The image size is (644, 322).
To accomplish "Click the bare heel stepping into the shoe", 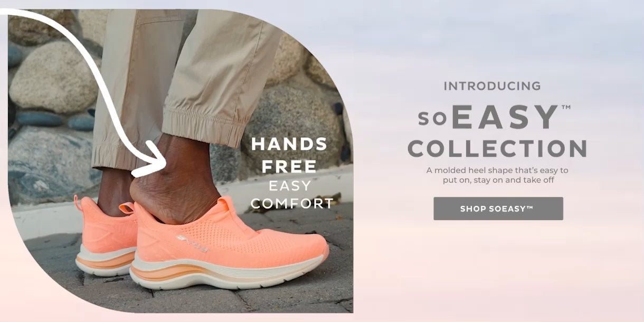I will tap(169, 195).
